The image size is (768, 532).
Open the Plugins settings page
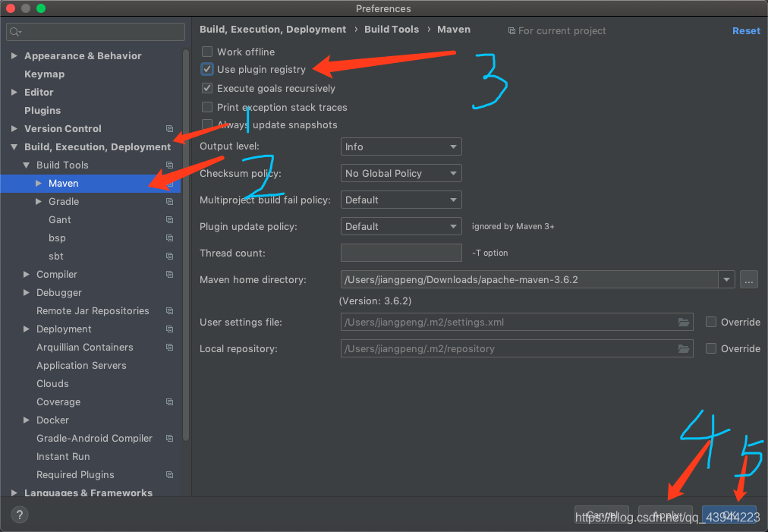[42, 110]
